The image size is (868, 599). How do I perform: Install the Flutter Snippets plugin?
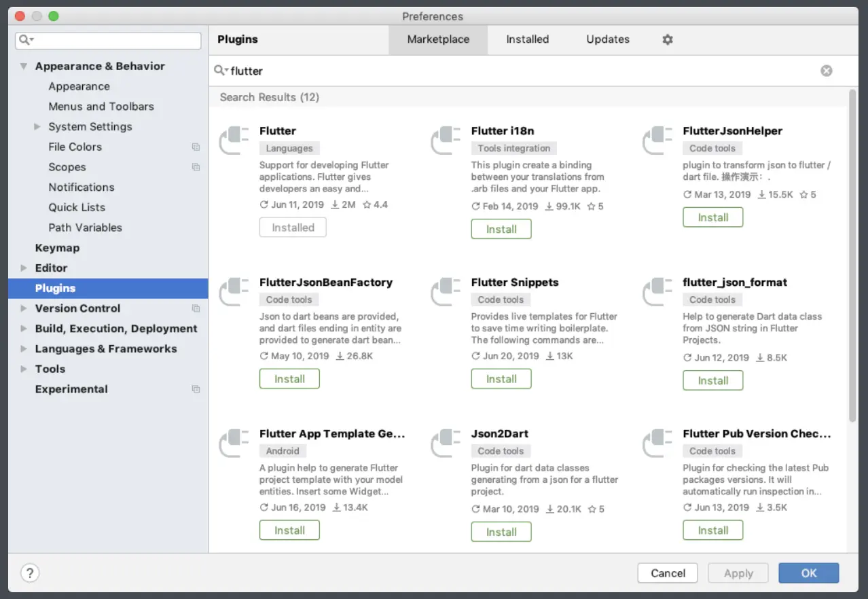pos(501,379)
